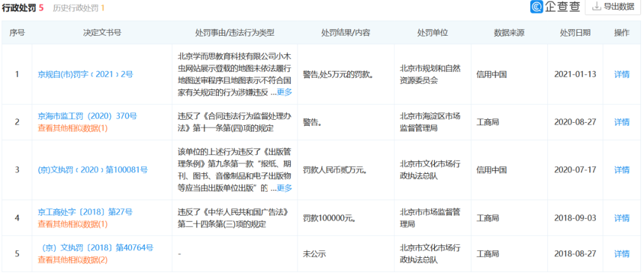Select 信用中国 source in row 3
644x274 pixels.
(x=491, y=170)
